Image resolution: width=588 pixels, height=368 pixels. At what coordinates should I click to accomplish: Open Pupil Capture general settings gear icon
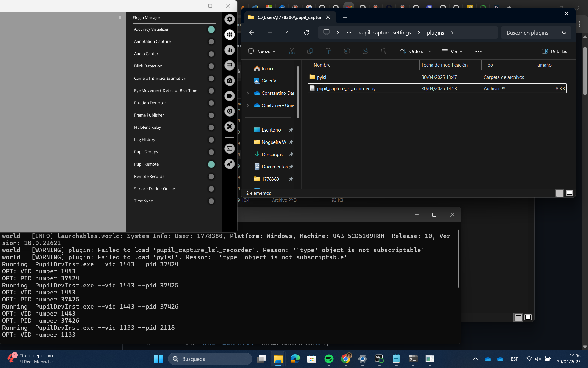pyautogui.click(x=229, y=19)
